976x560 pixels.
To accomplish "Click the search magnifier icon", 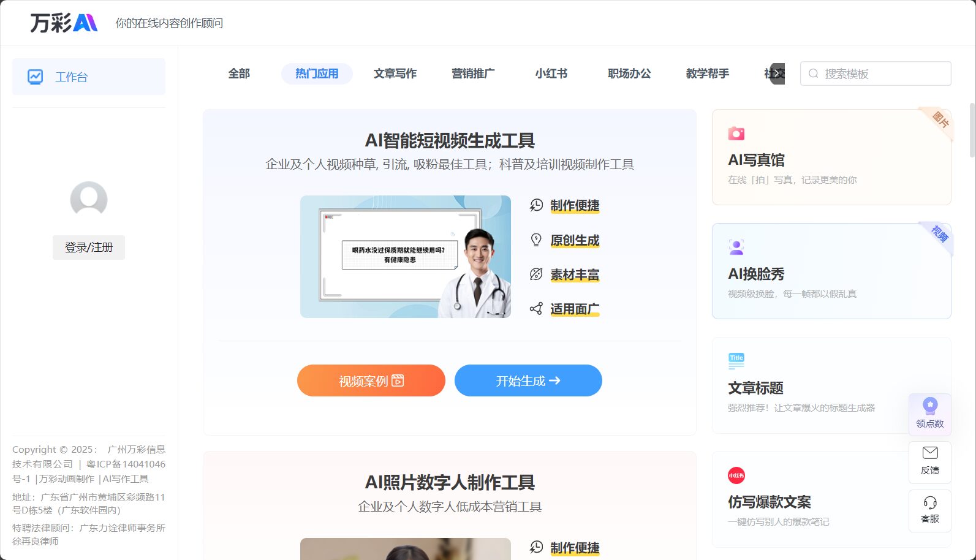I will pos(814,74).
